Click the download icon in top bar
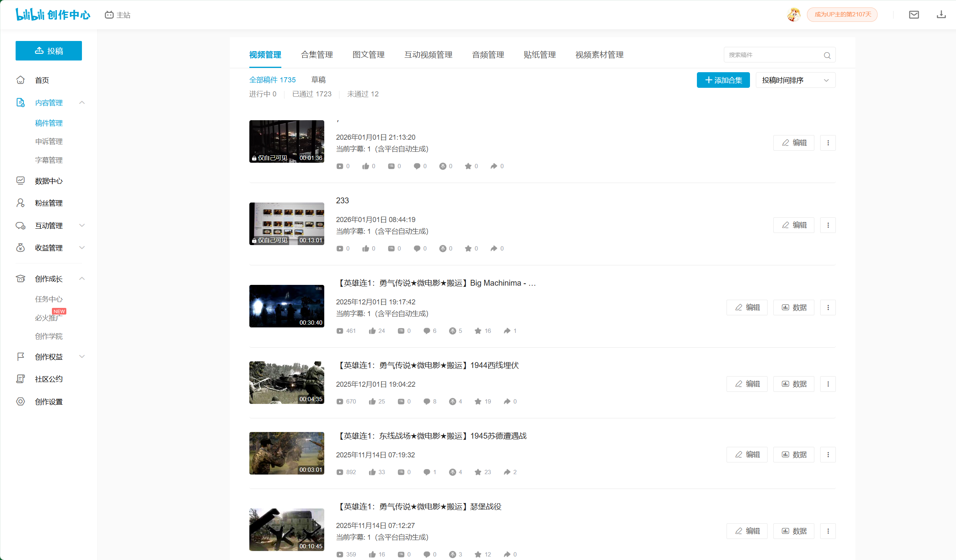The image size is (956, 560). (x=942, y=14)
